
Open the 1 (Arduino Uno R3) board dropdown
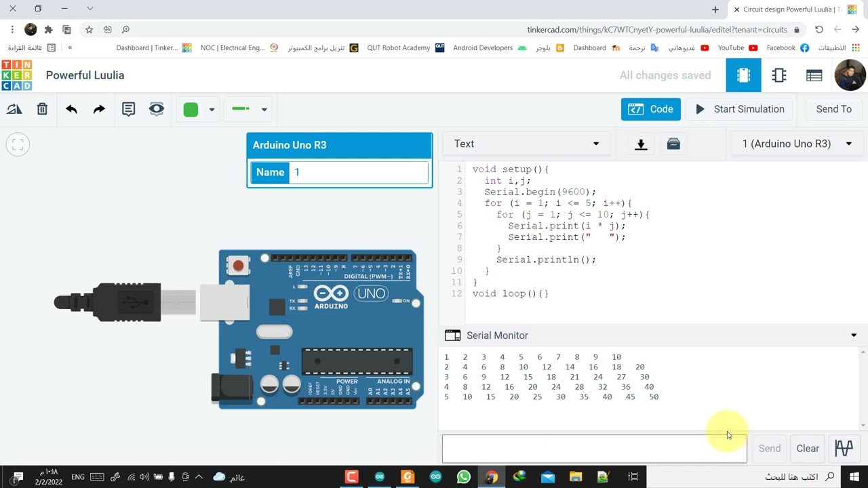click(797, 144)
